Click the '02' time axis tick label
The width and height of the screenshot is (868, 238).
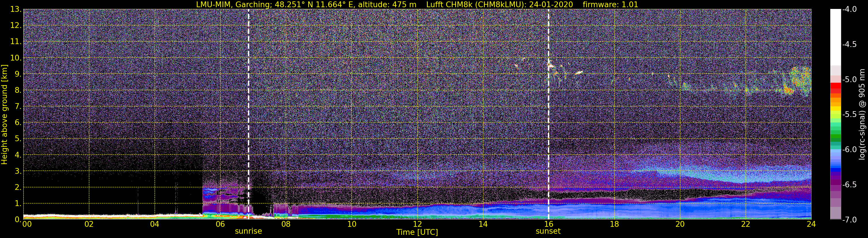point(89,224)
